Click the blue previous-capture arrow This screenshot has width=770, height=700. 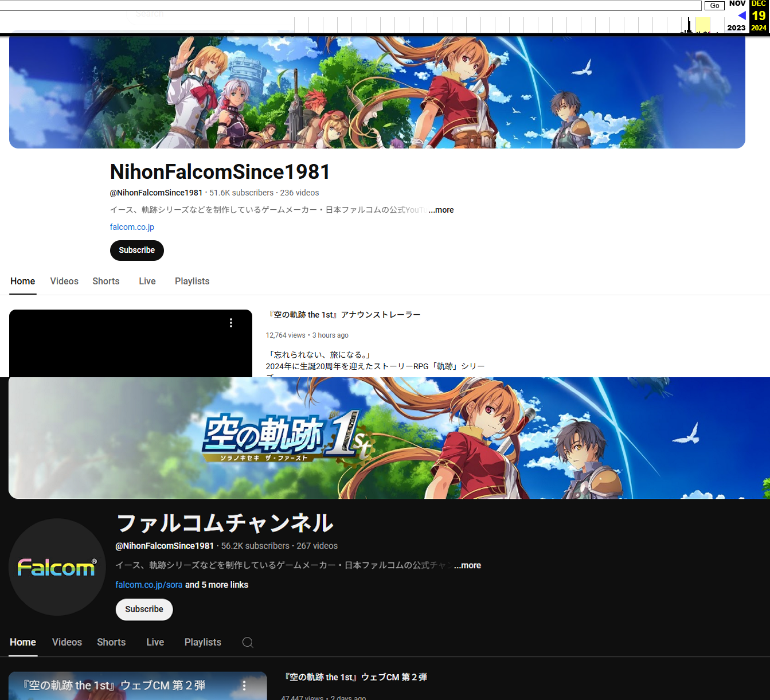[742, 15]
